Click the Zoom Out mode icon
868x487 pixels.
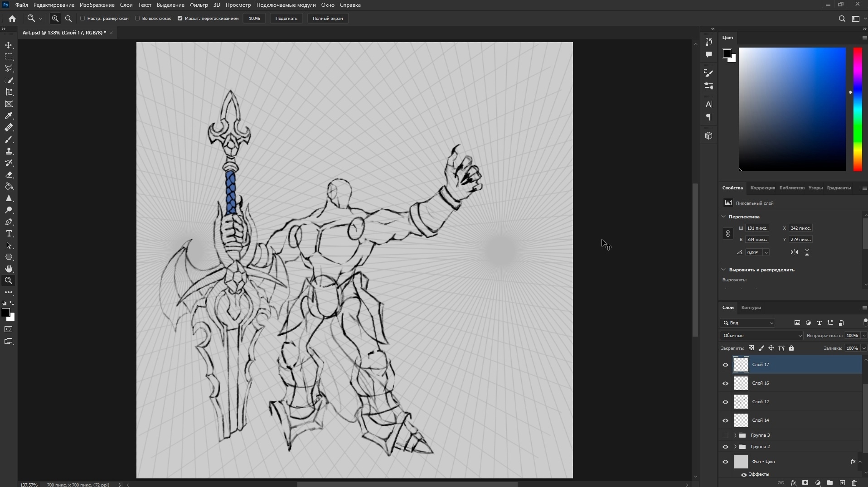68,19
